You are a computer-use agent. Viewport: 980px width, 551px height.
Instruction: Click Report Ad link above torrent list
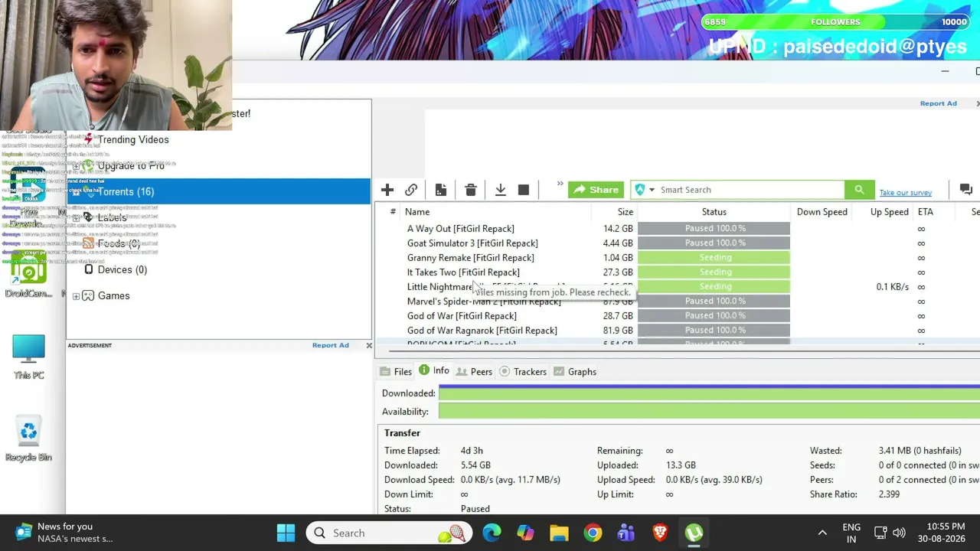pyautogui.click(x=938, y=103)
